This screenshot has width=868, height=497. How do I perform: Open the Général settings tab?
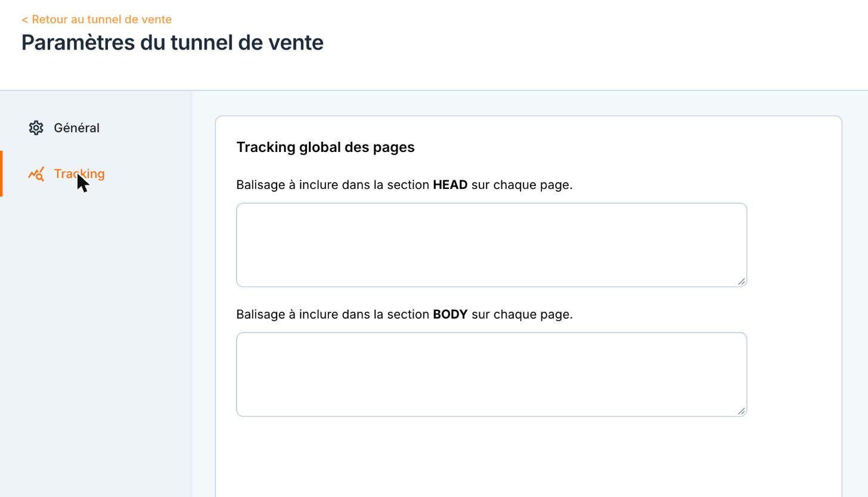coord(76,128)
